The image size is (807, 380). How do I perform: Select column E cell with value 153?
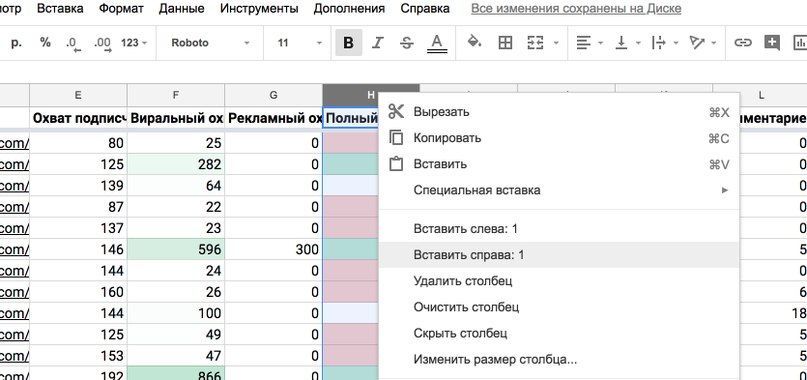[x=78, y=356]
